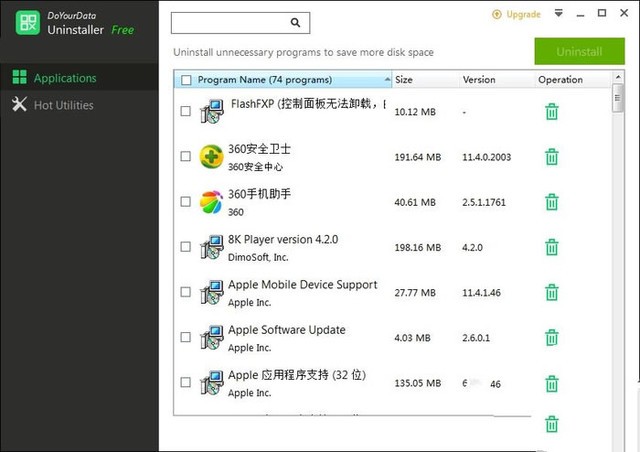Focus the program search input field
The width and height of the screenshot is (640, 452).
point(230,22)
